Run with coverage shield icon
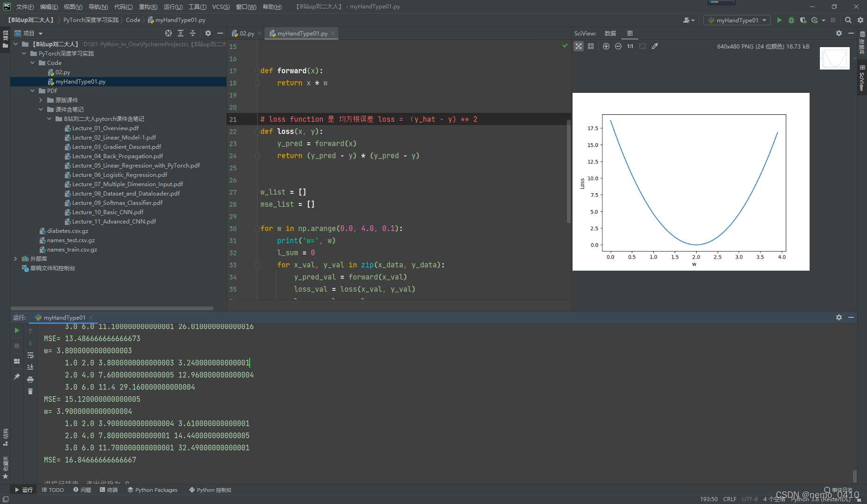This screenshot has height=504, width=867. [803, 20]
